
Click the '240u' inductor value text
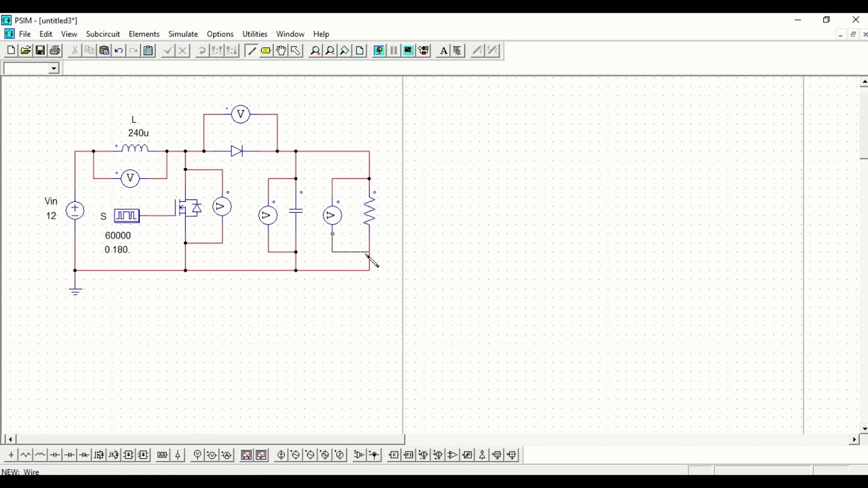tap(138, 133)
